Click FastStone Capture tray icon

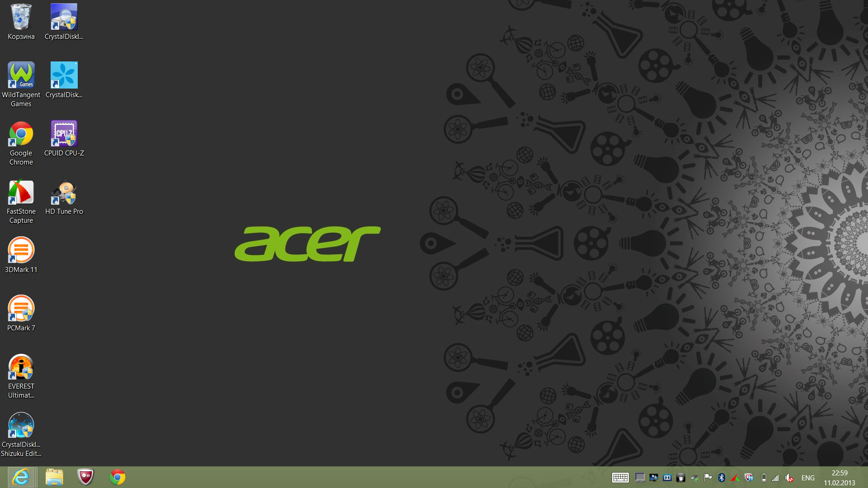tap(735, 478)
